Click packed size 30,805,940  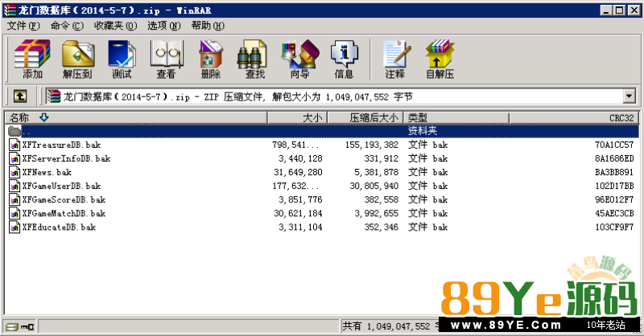coord(374,186)
